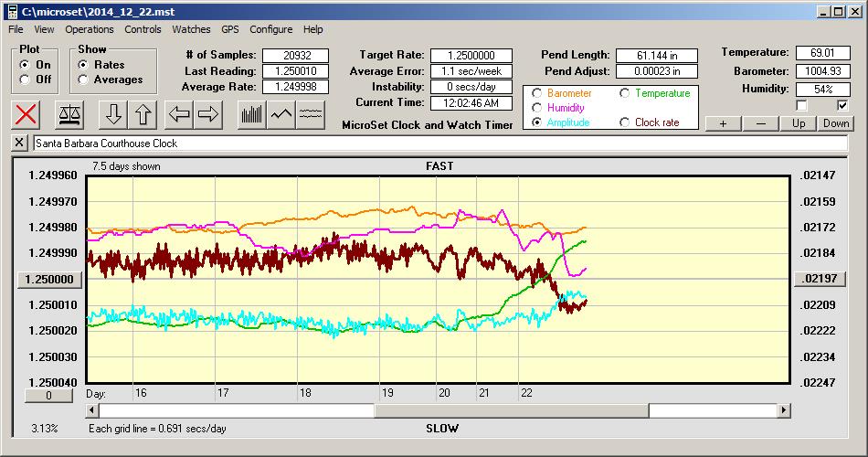The height and width of the screenshot is (457, 868).
Task: Show Rates in the graph
Action: (x=83, y=65)
